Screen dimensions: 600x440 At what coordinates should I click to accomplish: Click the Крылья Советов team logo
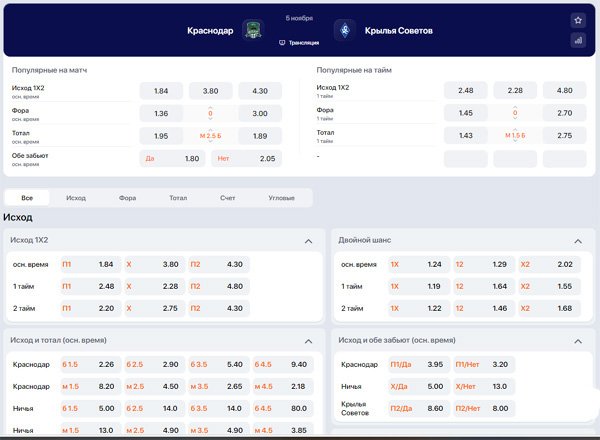pos(345,30)
